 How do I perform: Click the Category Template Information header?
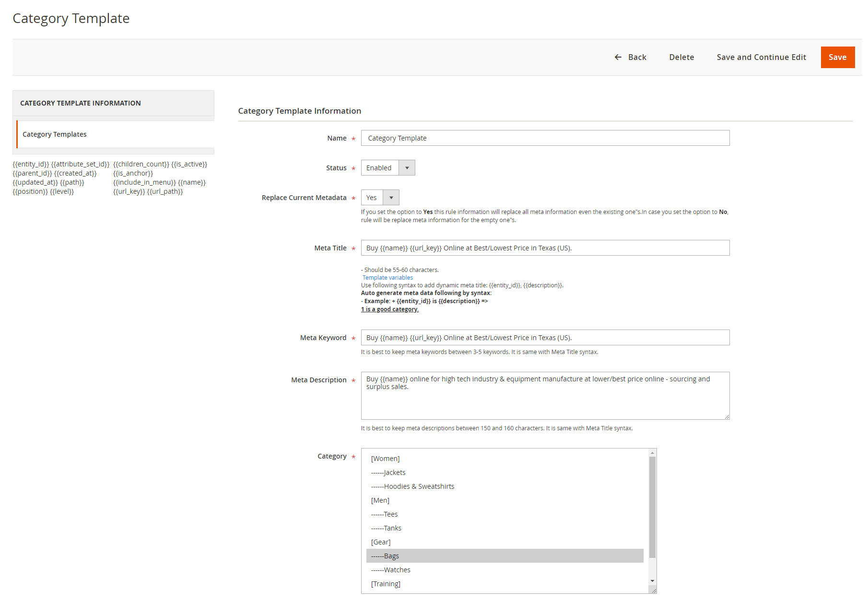81,103
